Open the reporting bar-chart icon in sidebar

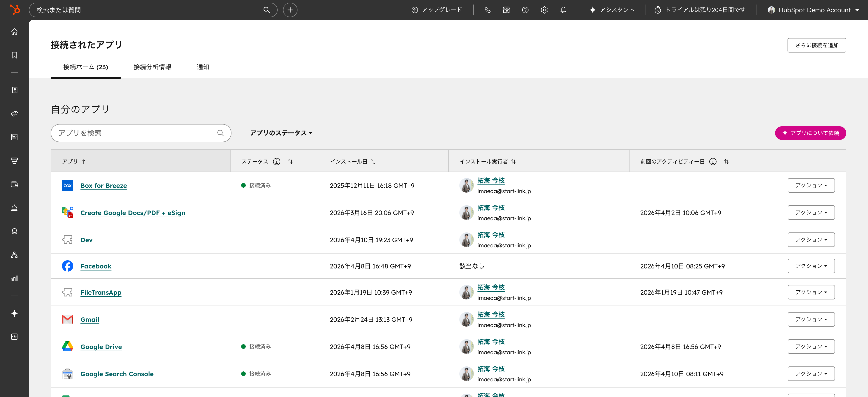click(14, 279)
